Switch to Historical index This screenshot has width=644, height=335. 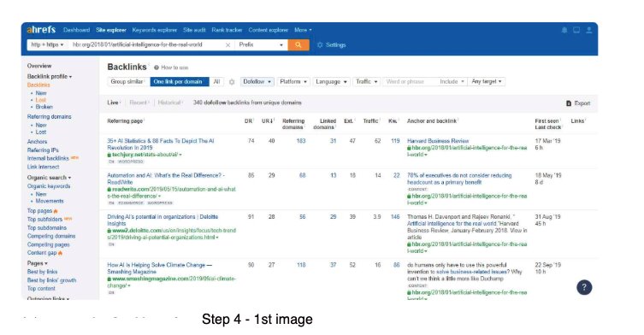tap(169, 103)
